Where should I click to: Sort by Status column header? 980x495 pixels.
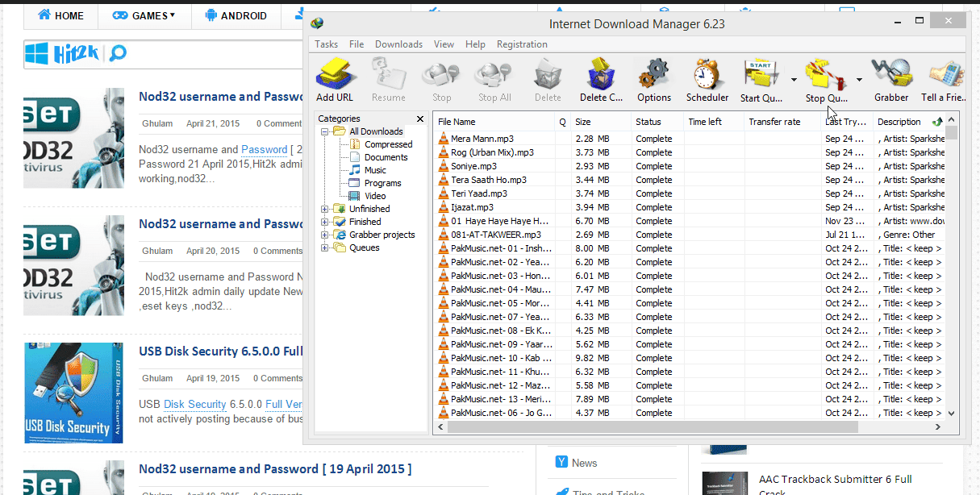pyautogui.click(x=657, y=122)
